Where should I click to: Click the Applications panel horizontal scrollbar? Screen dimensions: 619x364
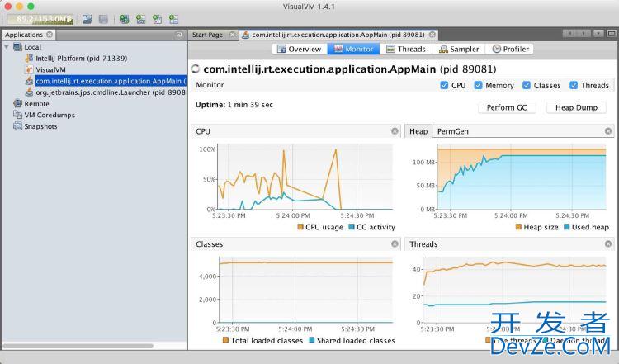pos(78,346)
